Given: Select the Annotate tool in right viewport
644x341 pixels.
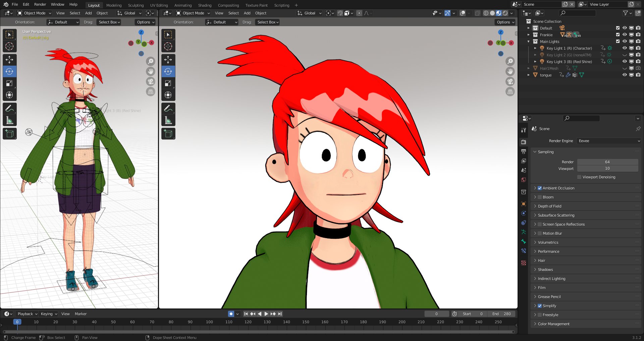Looking at the screenshot, I should [168, 108].
